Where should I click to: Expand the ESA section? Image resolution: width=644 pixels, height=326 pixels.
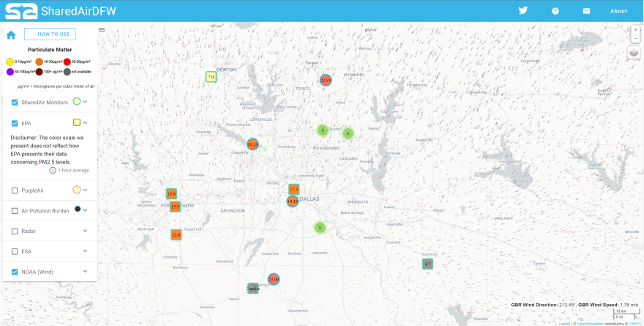point(85,251)
